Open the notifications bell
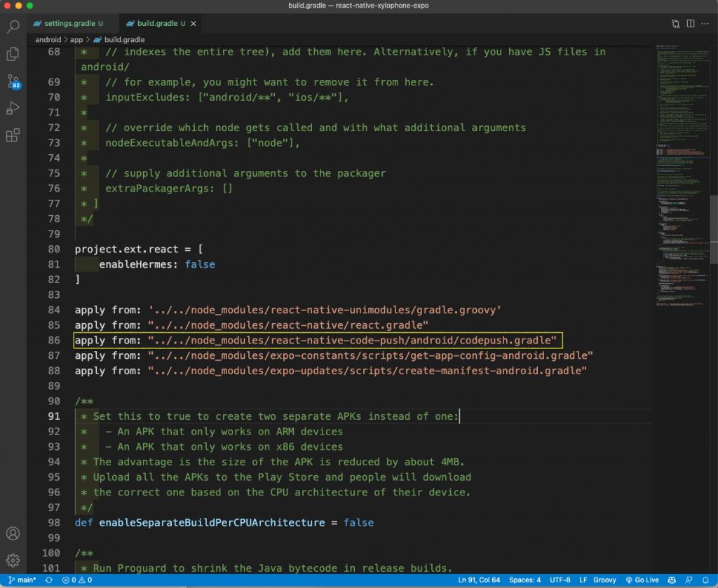718x588 pixels. 706,580
